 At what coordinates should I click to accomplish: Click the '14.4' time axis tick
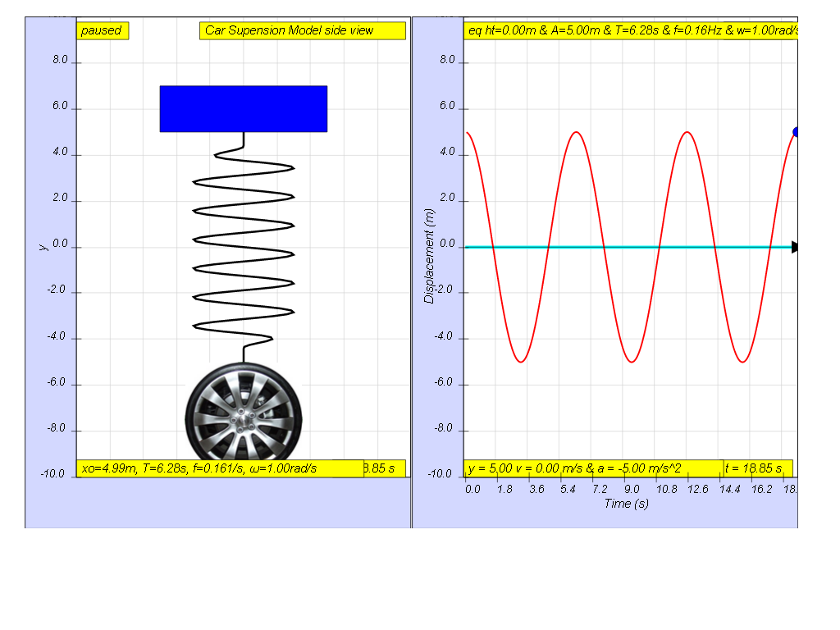point(729,489)
